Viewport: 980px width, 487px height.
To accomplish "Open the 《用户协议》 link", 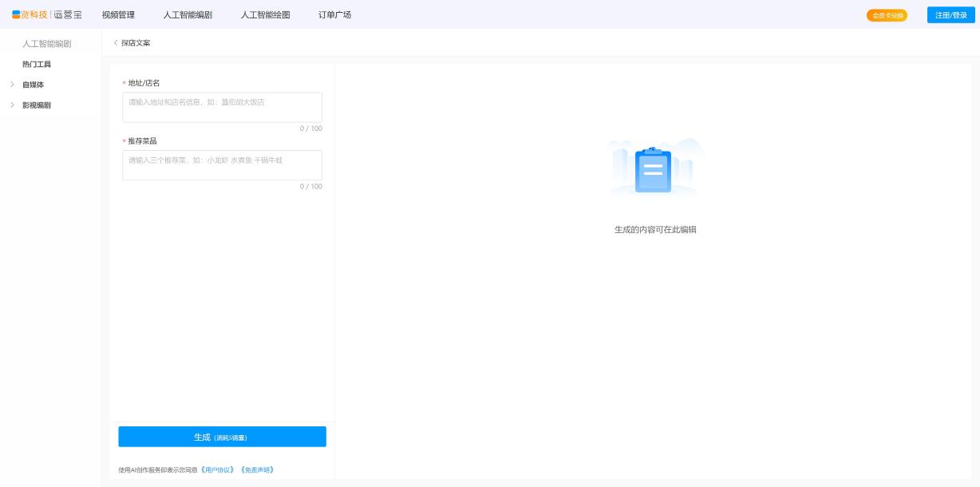I will coord(218,469).
